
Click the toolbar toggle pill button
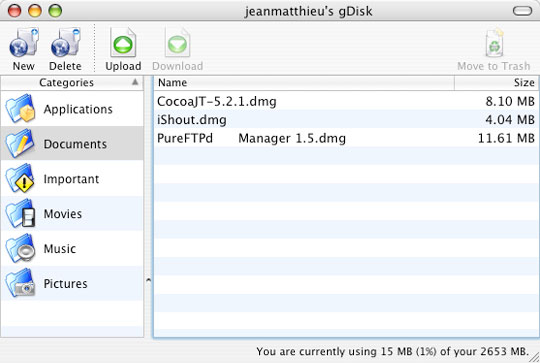(522, 11)
